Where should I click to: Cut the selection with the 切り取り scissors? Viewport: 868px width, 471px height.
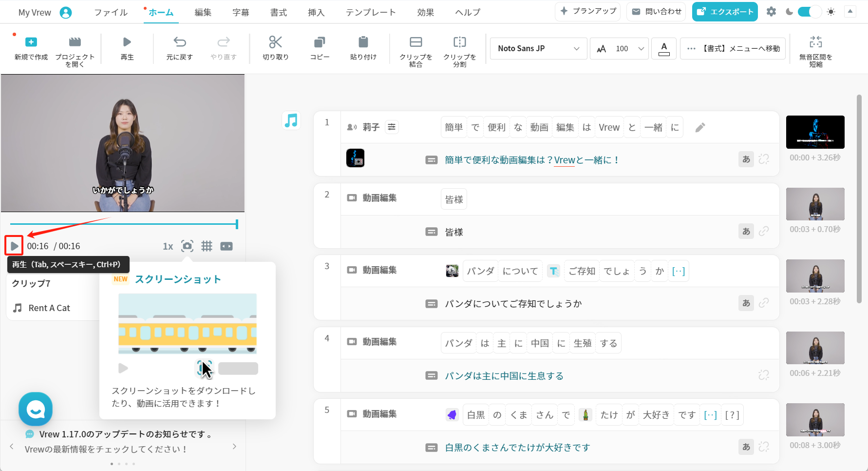pyautogui.click(x=275, y=49)
